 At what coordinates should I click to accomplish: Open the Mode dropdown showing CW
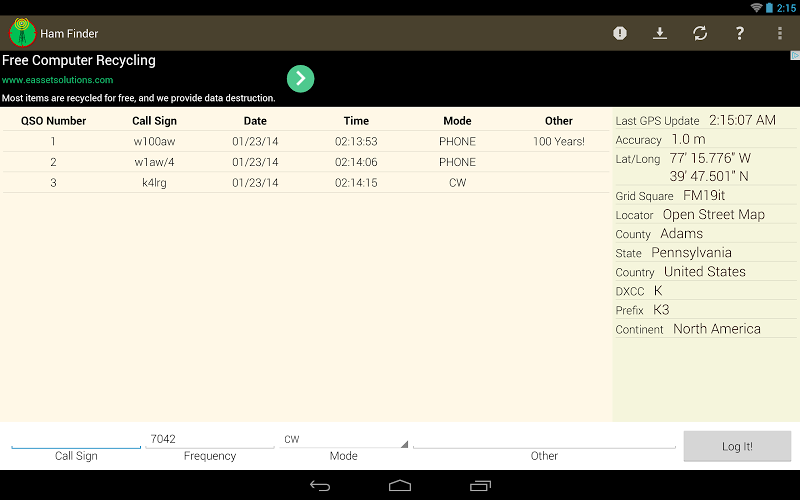click(343, 439)
